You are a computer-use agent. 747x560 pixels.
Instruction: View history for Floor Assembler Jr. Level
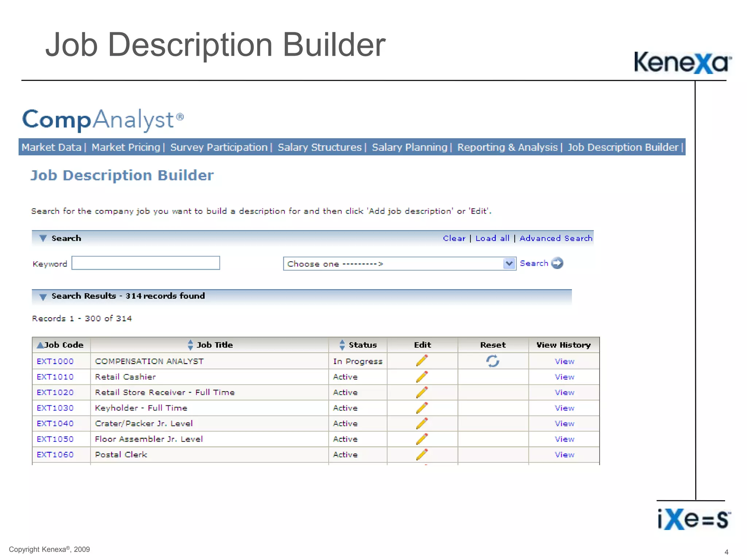point(564,439)
